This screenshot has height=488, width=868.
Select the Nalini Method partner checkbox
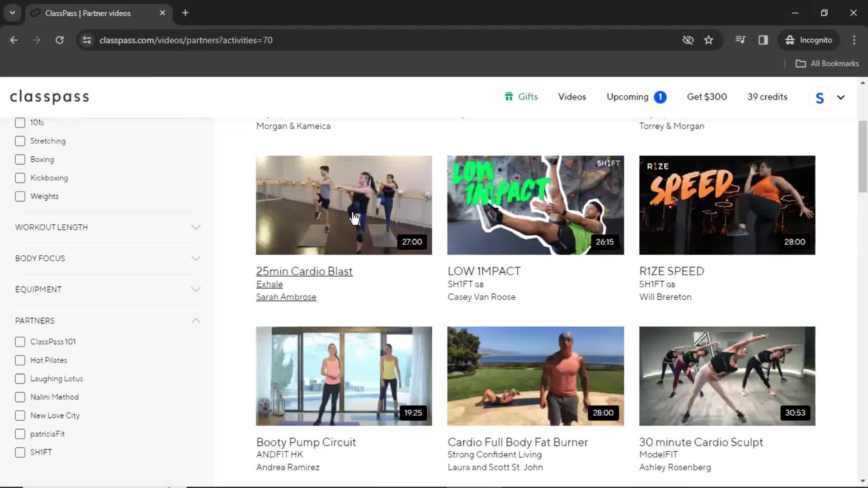[x=20, y=397]
